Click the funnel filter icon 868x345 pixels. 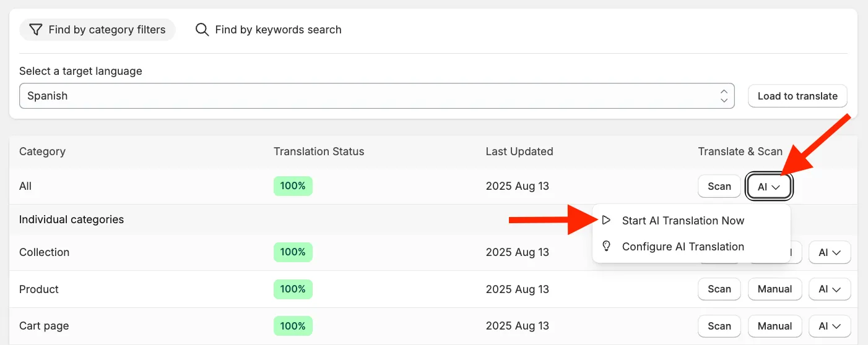36,30
